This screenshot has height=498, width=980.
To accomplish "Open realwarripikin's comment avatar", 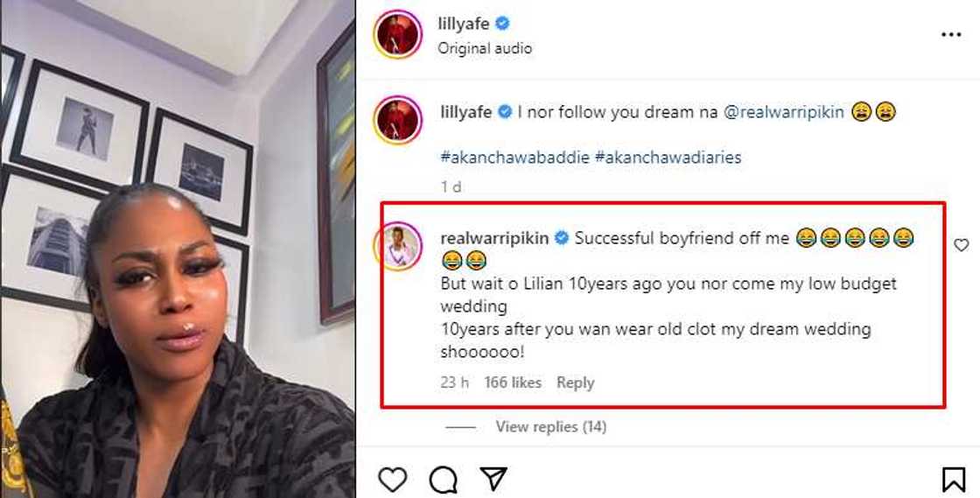I will click(x=398, y=245).
